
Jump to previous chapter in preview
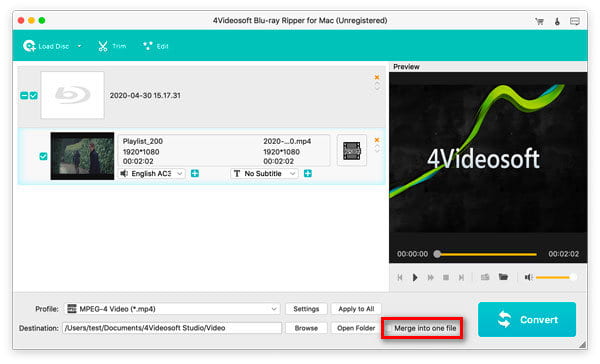coord(400,277)
